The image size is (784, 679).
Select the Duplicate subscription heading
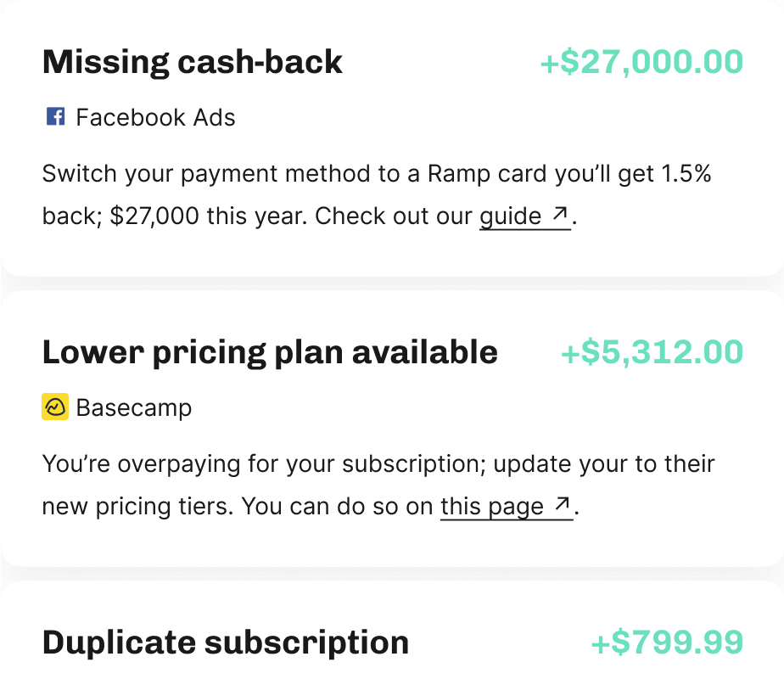tap(226, 643)
